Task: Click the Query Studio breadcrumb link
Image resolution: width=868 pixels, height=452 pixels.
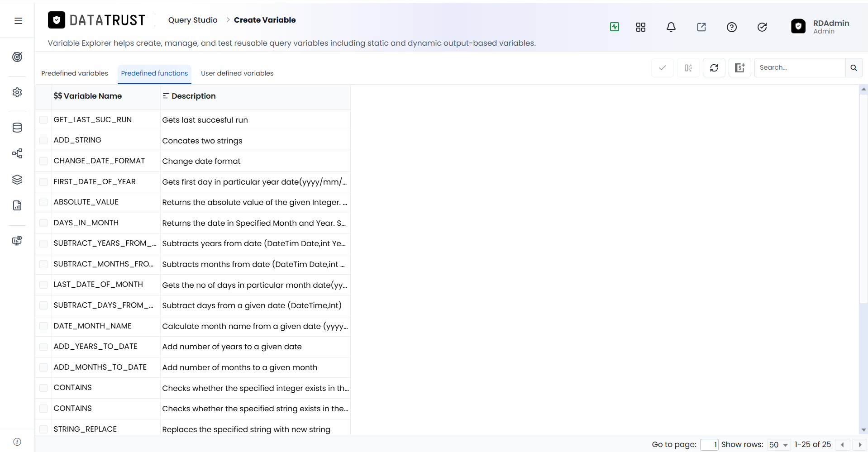Action: pos(193,20)
